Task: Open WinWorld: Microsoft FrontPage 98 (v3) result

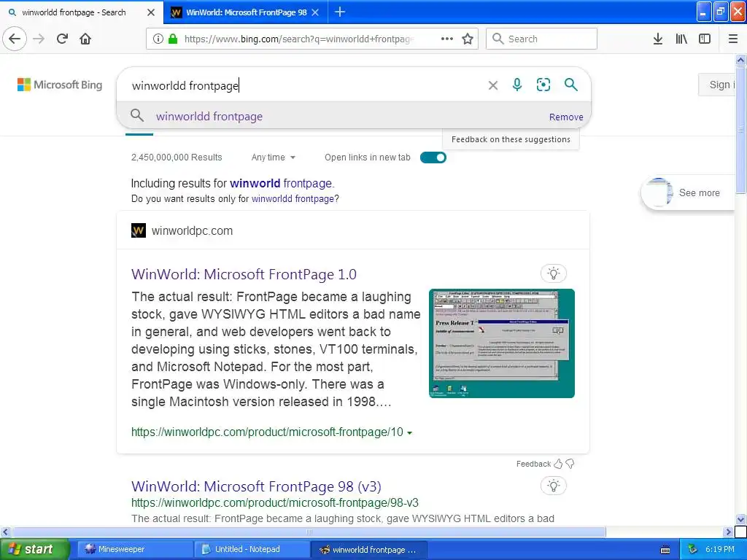Action: pos(256,486)
